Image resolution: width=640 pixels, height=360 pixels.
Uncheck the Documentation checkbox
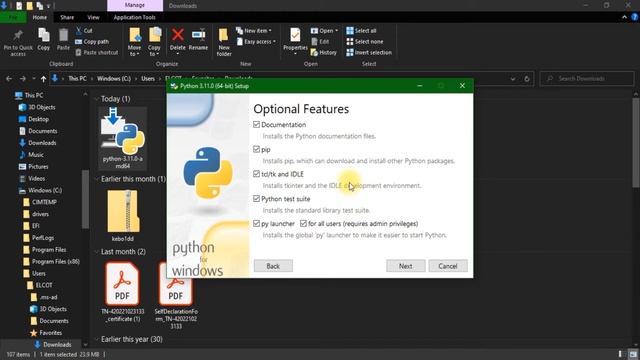pos(256,124)
